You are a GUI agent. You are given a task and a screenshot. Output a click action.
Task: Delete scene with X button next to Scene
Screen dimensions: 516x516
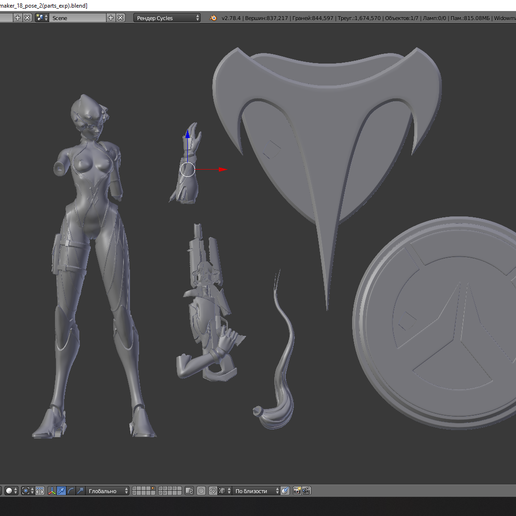[x=121, y=18]
